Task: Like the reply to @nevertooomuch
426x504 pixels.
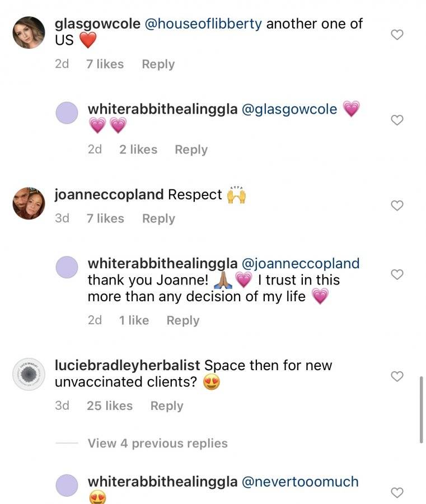Action: [x=397, y=492]
